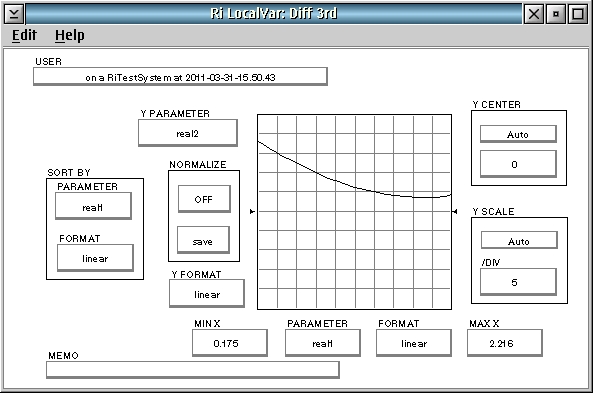Click the SORT BY PARAMETER real1 button
The image size is (593, 393).
pyautogui.click(x=93, y=206)
